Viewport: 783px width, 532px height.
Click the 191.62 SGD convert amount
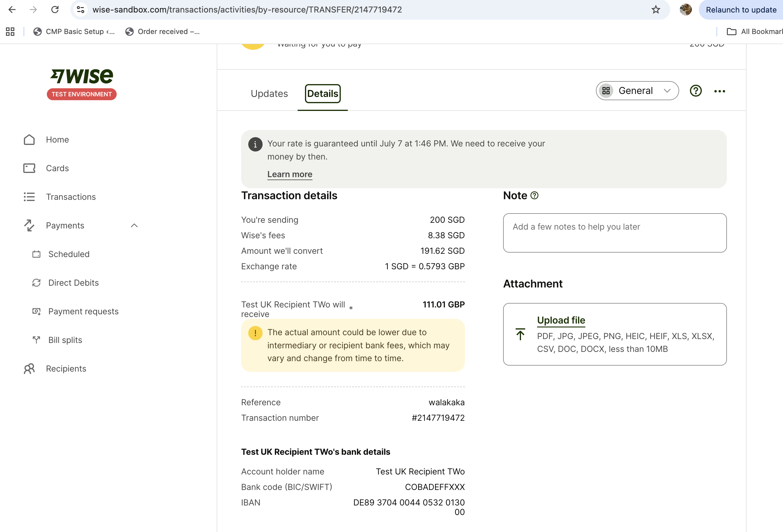pyautogui.click(x=442, y=251)
